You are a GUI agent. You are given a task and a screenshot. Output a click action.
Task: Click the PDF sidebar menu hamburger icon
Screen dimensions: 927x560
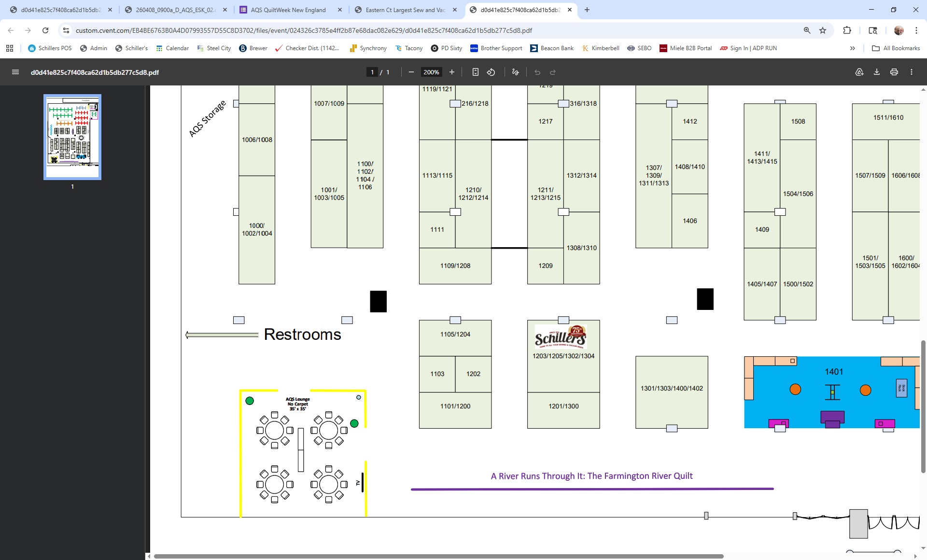point(15,72)
